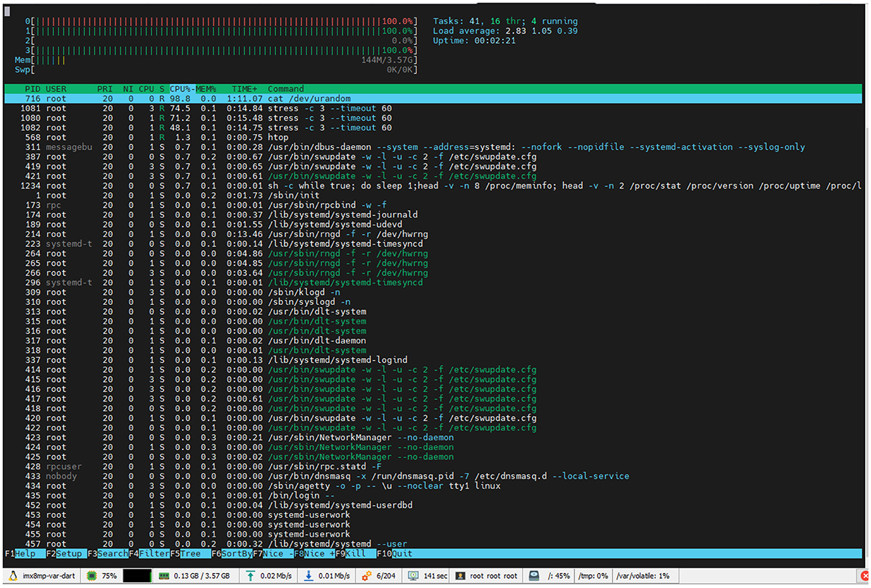Click the black CPU graph in status bar

point(137,576)
